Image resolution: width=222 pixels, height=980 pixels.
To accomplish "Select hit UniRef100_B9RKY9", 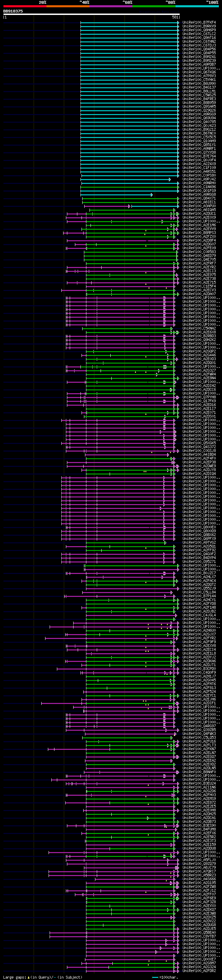I will 199,26.
